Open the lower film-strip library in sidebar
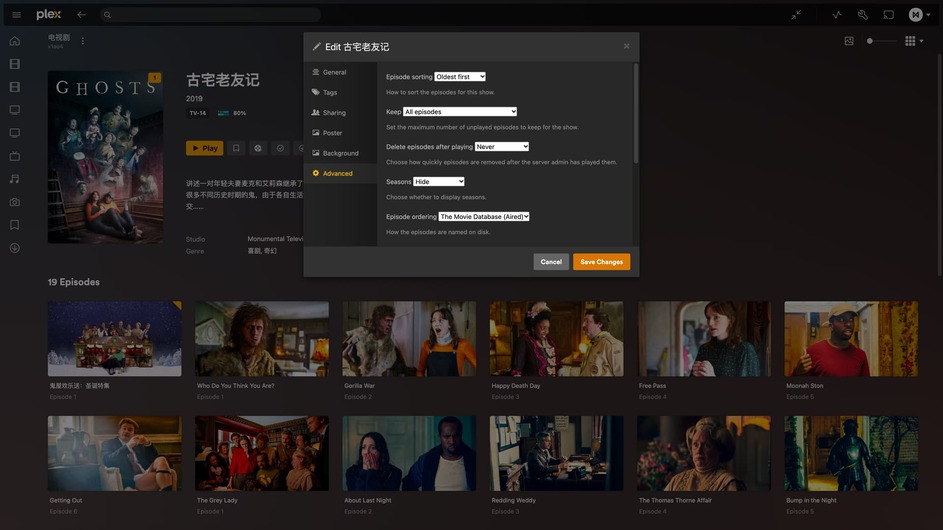 [x=15, y=87]
